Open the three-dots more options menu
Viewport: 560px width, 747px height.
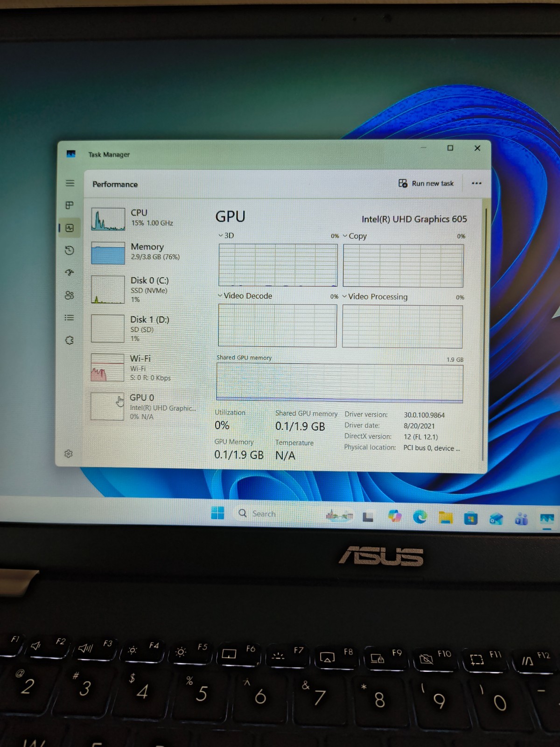coord(476,183)
